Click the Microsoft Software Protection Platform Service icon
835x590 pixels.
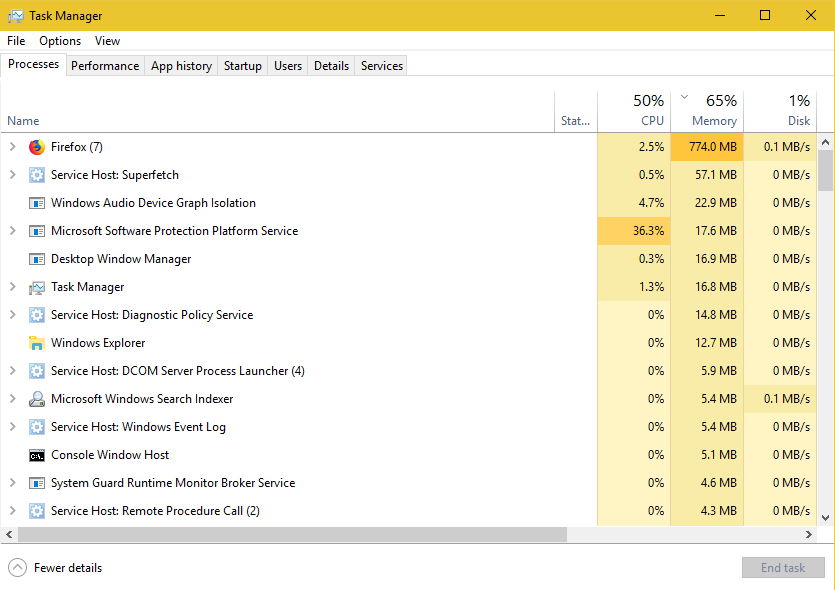[x=37, y=231]
